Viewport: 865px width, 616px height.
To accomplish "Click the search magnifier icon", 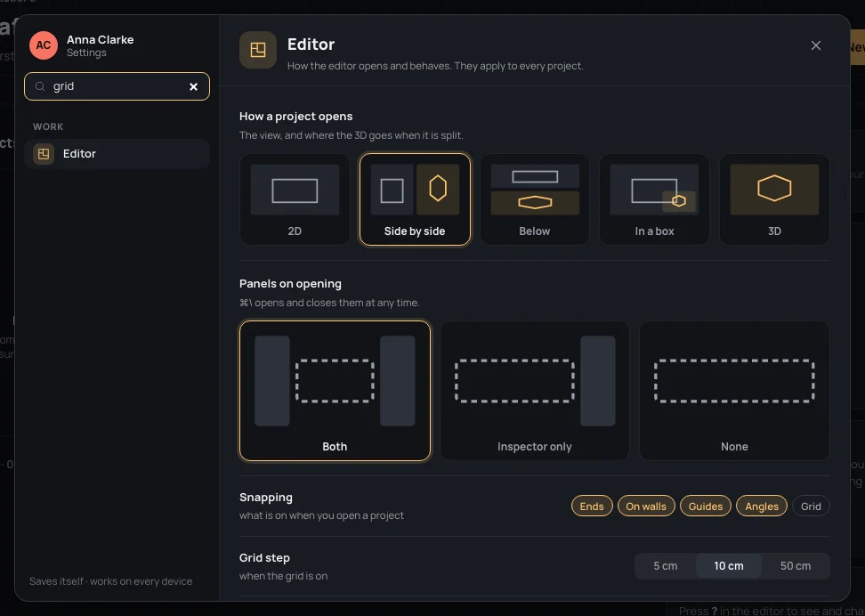I will click(x=40, y=86).
